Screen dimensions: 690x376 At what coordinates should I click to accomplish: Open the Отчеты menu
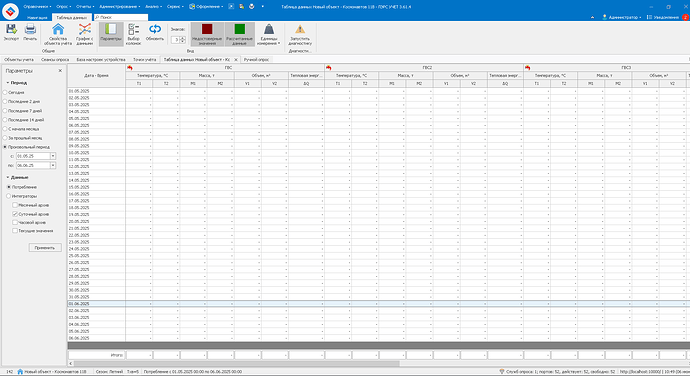(85, 7)
